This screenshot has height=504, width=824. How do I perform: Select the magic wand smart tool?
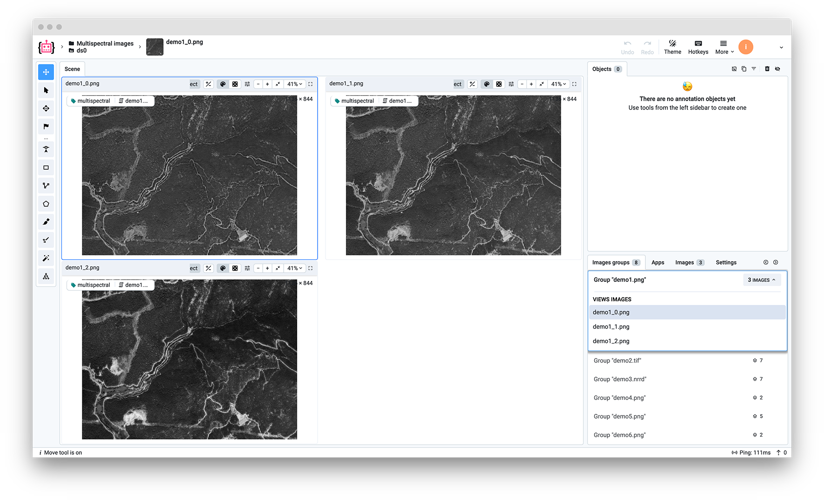[46, 258]
